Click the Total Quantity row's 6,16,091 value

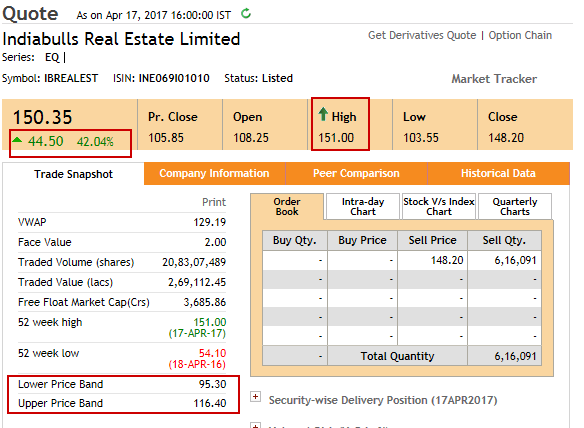[515, 356]
